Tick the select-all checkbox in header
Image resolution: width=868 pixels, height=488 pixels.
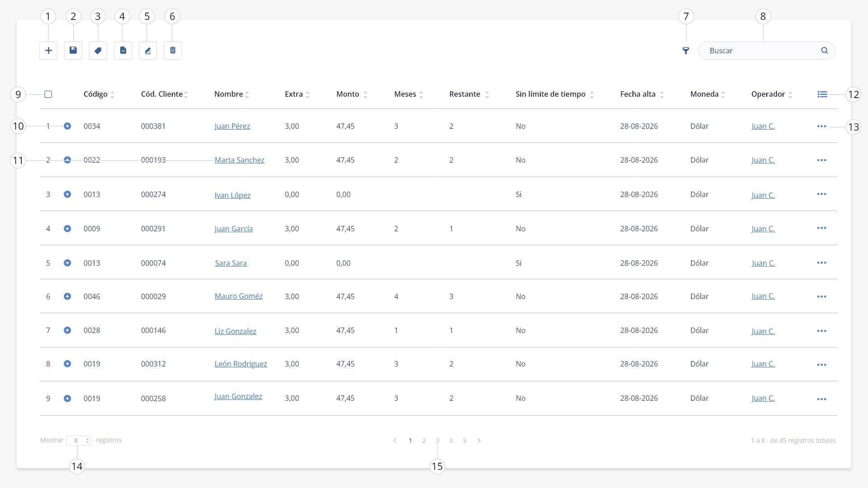point(48,94)
